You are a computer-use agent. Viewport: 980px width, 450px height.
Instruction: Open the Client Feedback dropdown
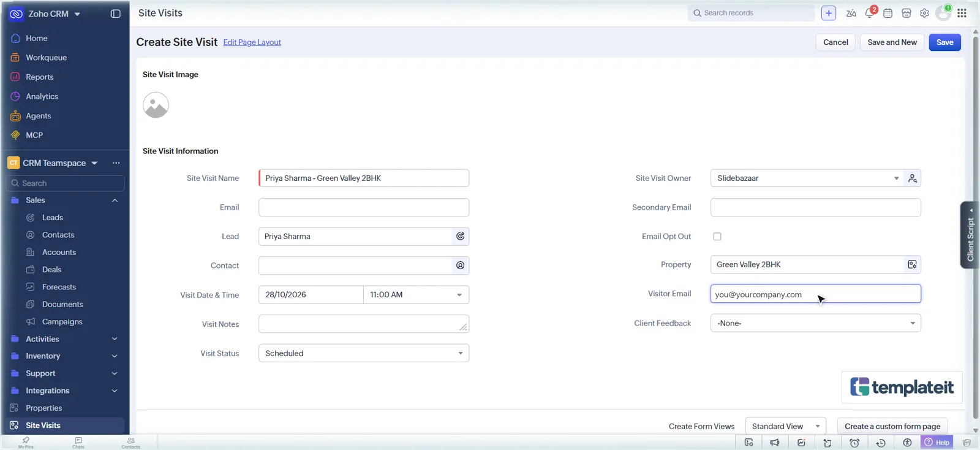click(815, 323)
